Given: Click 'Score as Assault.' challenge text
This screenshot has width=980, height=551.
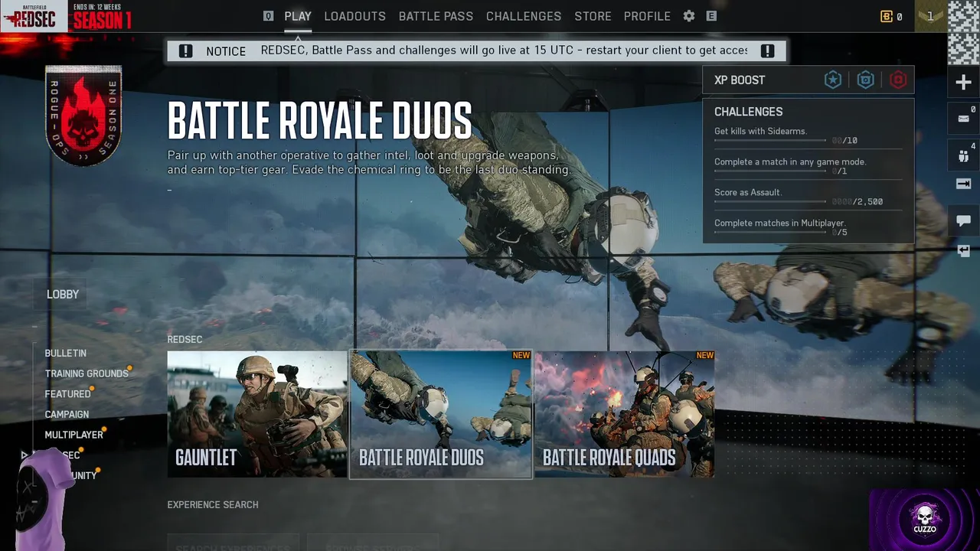Looking at the screenshot, I should click(748, 193).
